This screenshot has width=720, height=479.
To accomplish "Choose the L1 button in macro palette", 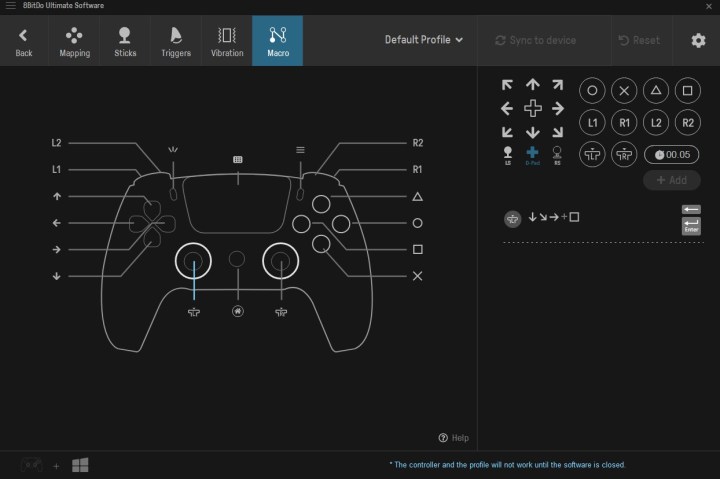I will (592, 122).
